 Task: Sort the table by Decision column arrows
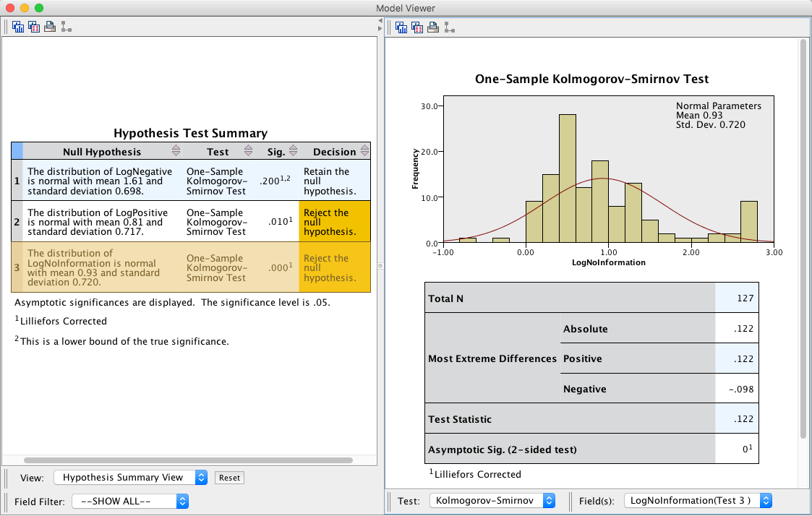(364, 151)
